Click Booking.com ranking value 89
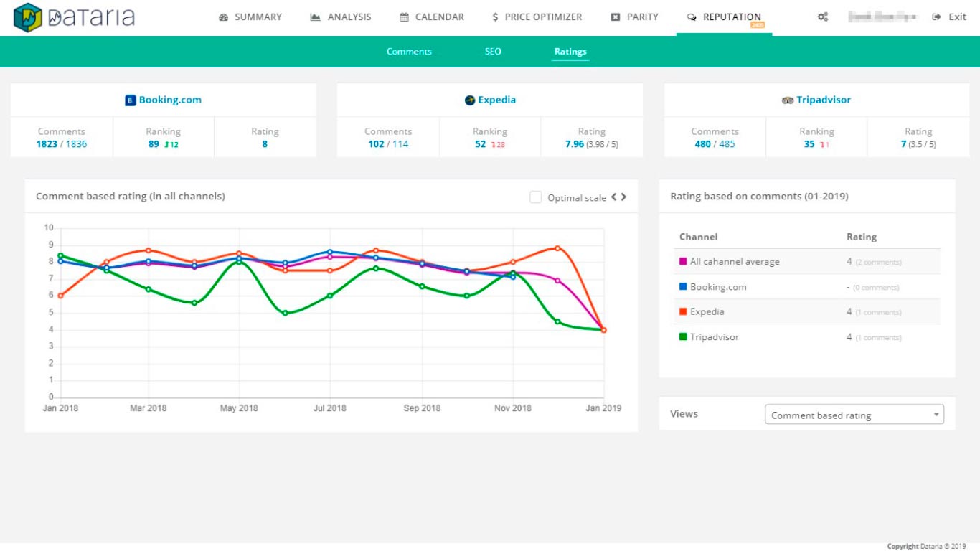This screenshot has height=551, width=980. 154,144
